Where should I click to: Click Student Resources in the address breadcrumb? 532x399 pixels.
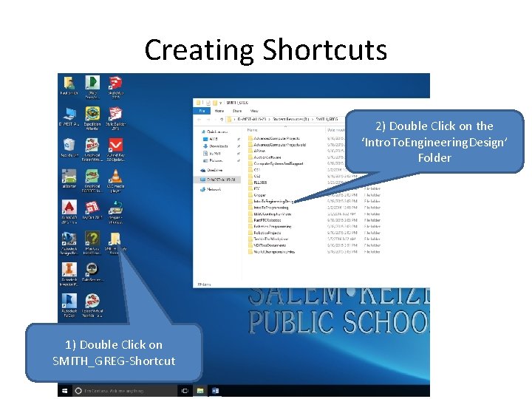291,120
